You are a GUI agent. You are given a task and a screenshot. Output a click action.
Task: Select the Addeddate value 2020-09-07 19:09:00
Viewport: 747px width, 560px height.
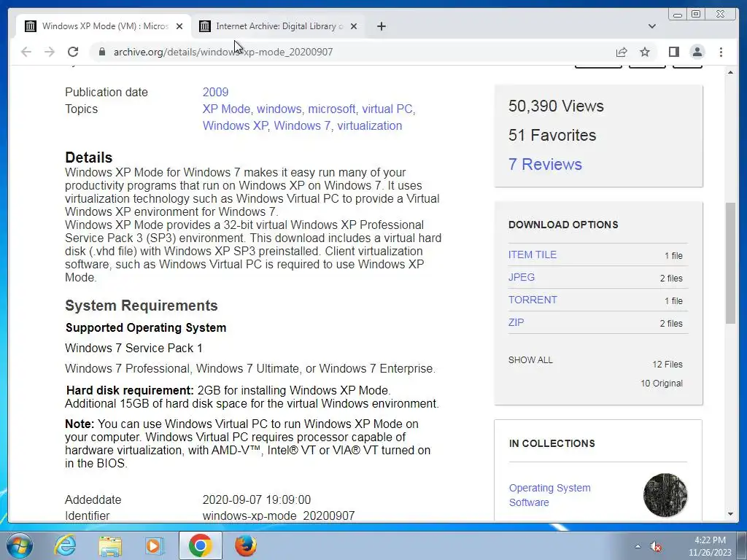point(256,500)
